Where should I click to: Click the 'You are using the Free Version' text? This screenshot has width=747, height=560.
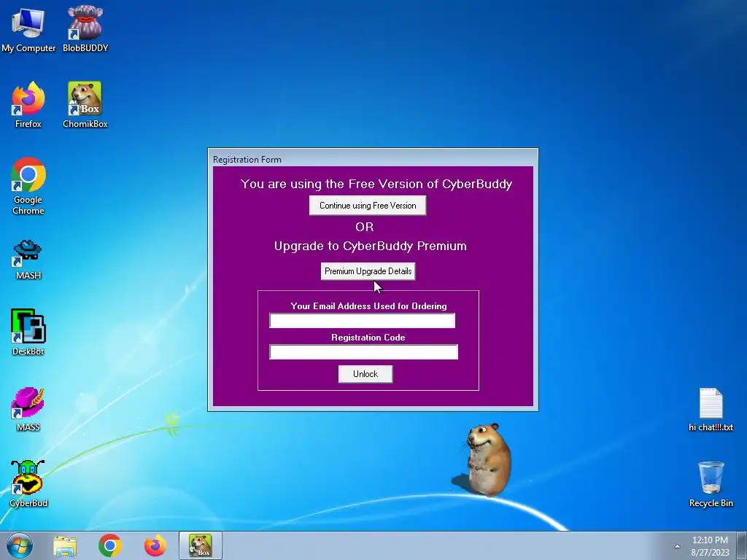[x=376, y=184]
